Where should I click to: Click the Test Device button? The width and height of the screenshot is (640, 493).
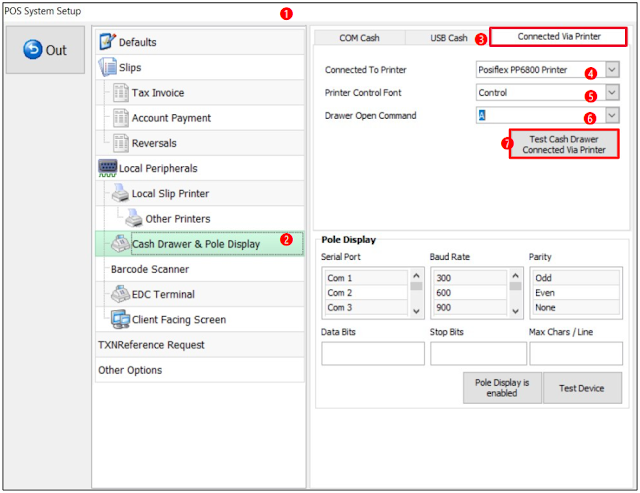[582, 388]
